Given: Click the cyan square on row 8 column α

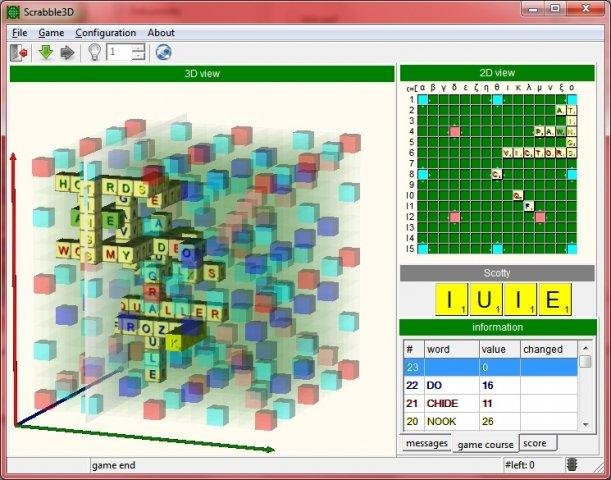Looking at the screenshot, I should pos(423,174).
